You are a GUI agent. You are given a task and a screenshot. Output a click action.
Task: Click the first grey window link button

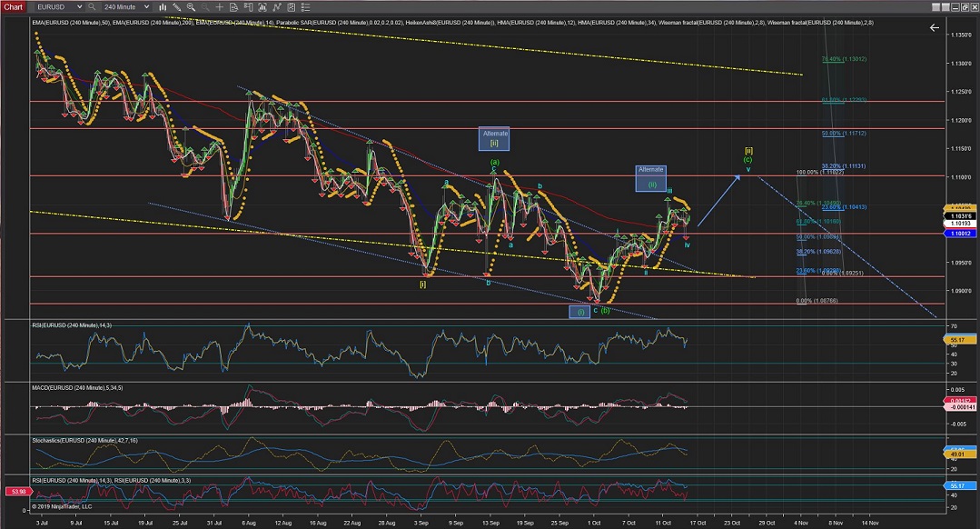point(935,7)
